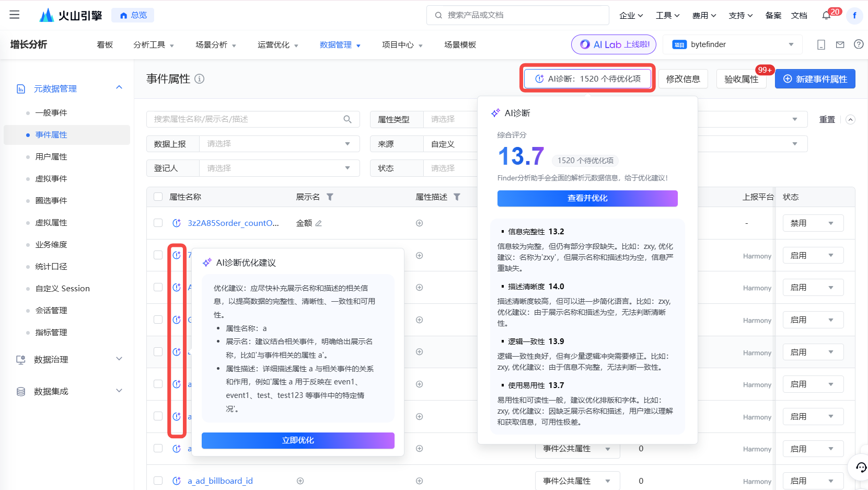
Task: Click the edit pencil beside 金额
Action: (318, 223)
